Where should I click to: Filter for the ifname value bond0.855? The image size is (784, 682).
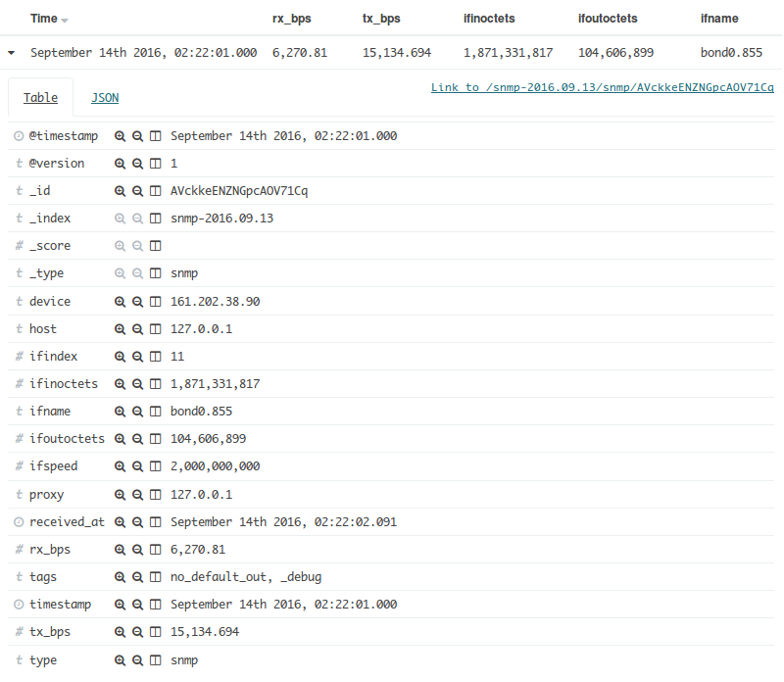tap(120, 412)
